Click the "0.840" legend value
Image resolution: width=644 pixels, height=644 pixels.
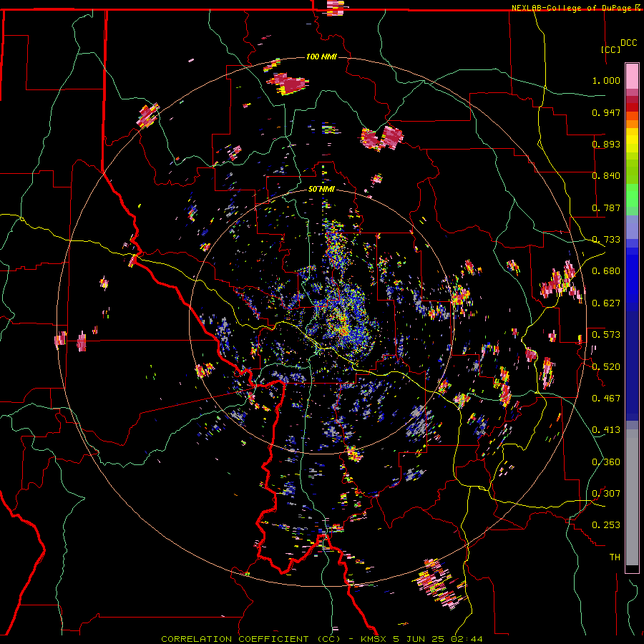606,176
